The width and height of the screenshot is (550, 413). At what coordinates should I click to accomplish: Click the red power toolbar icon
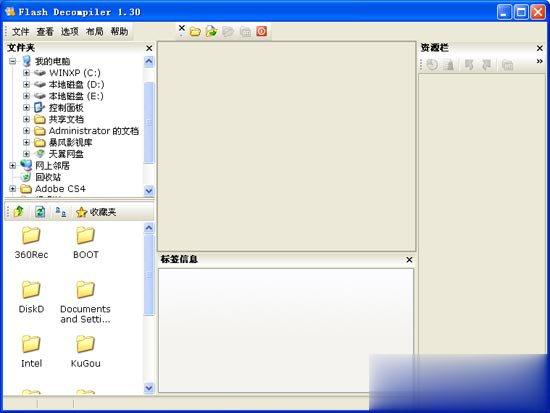click(x=262, y=32)
